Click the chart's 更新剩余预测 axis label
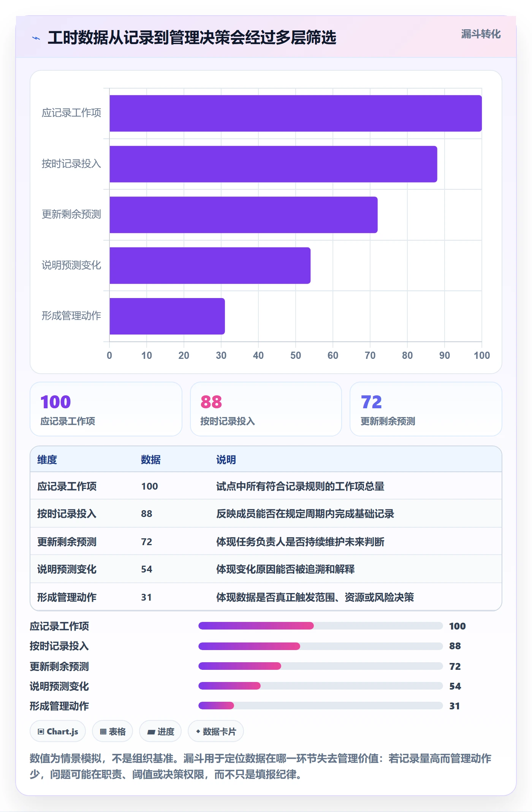This screenshot has height=812, width=532. [x=71, y=214]
